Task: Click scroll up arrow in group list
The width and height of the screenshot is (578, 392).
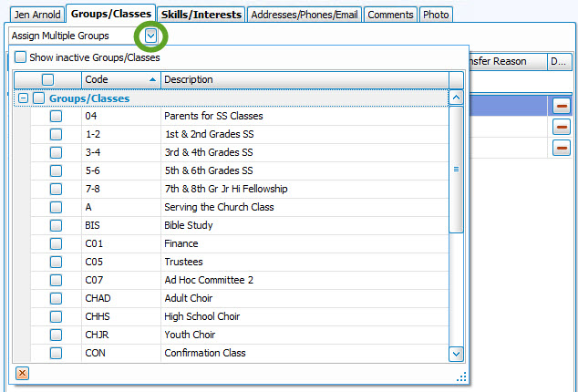Action: point(457,98)
